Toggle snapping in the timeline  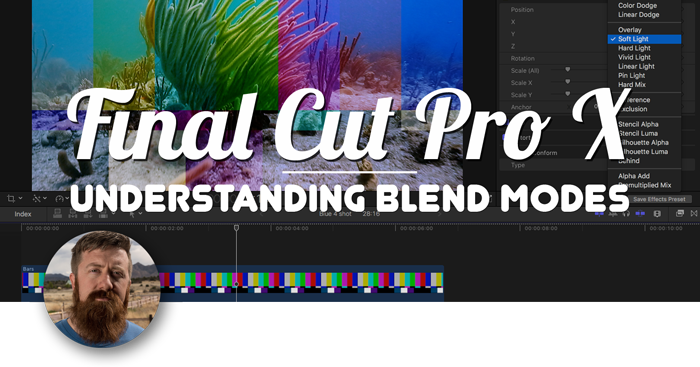pos(640,214)
